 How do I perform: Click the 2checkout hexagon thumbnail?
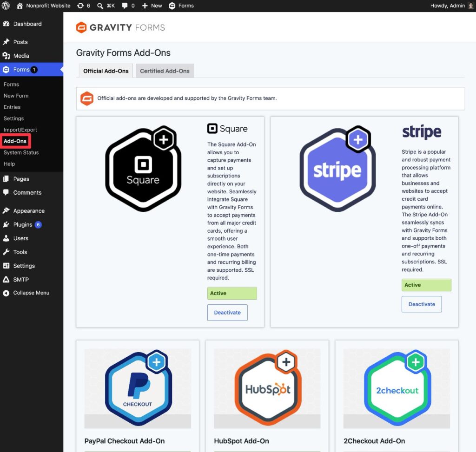tap(397, 388)
